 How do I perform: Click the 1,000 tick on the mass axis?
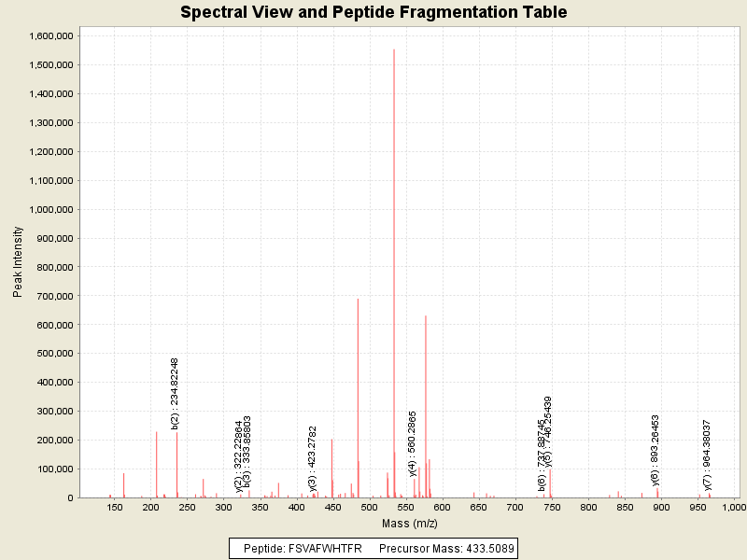pos(733,507)
